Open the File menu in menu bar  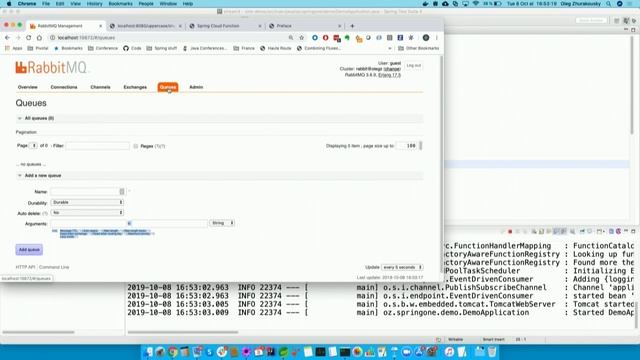point(46,4)
